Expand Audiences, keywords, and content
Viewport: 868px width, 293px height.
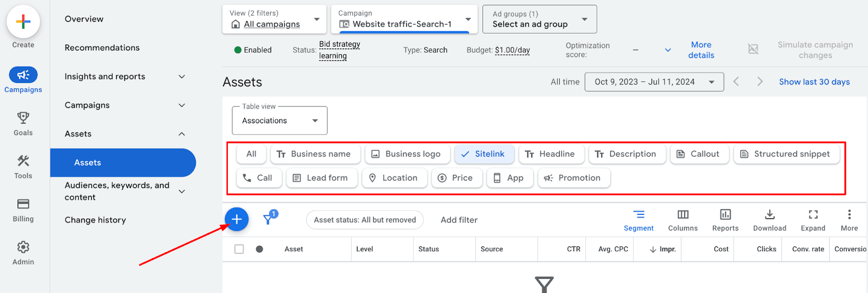(182, 191)
